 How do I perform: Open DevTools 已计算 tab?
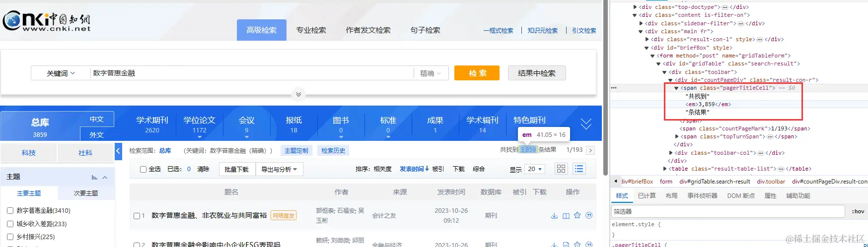pyautogui.click(x=647, y=196)
